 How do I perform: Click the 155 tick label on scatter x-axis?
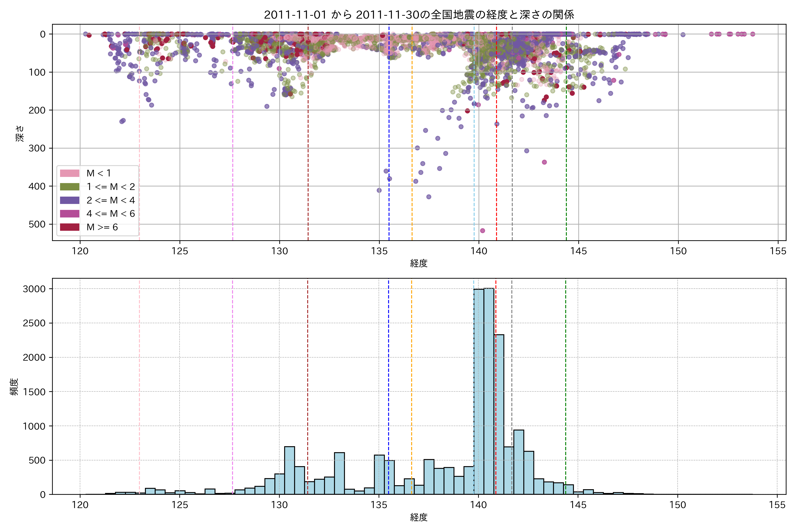[778, 251]
